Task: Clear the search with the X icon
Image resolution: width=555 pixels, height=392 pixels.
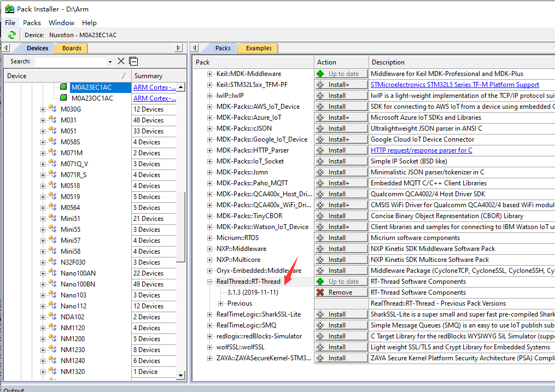Action: tap(121, 61)
